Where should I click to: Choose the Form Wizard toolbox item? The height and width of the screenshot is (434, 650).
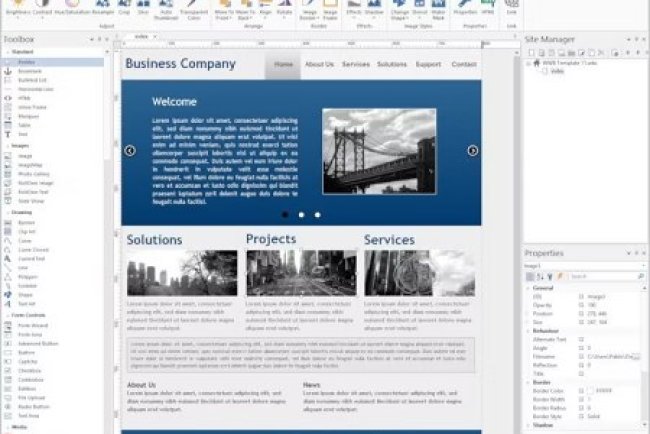(x=33, y=325)
